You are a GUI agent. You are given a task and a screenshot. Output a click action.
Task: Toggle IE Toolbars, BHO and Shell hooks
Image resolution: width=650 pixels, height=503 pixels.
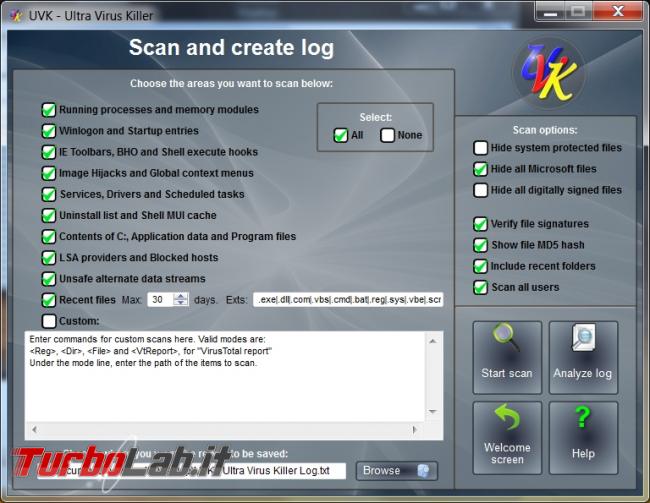click(x=49, y=152)
